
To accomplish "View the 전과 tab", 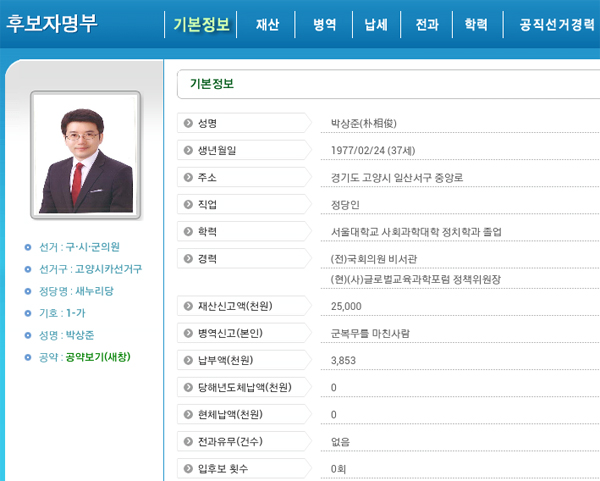I will pos(426,25).
